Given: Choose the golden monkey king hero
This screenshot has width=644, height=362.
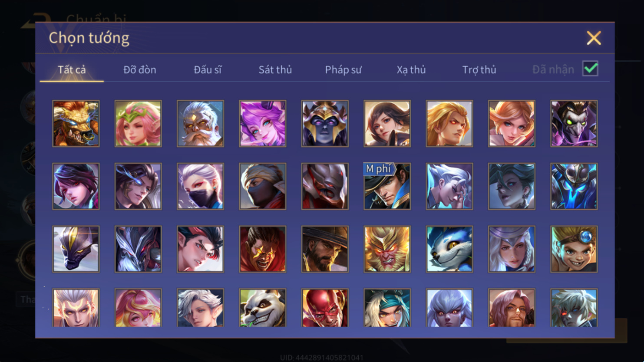Looking at the screenshot, I should coord(387,249).
